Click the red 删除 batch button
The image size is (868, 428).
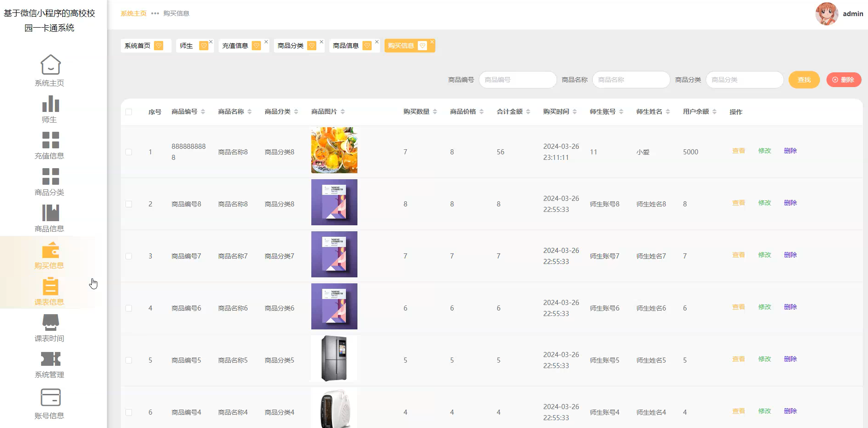[x=844, y=80]
